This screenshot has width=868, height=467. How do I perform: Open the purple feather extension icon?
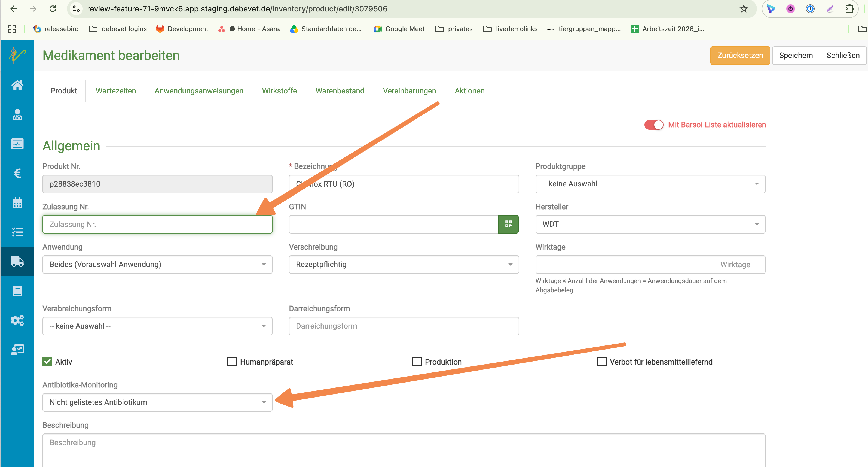[830, 9]
